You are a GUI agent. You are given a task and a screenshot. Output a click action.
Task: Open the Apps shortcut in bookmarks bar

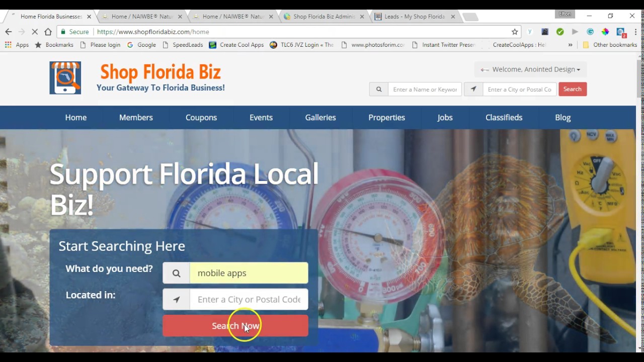coord(17,45)
